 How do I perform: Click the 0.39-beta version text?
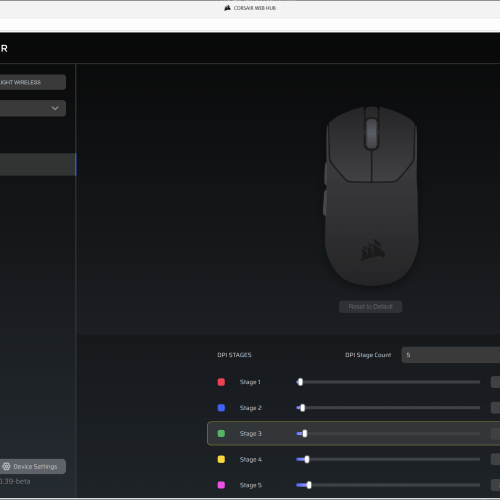[x=15, y=481]
